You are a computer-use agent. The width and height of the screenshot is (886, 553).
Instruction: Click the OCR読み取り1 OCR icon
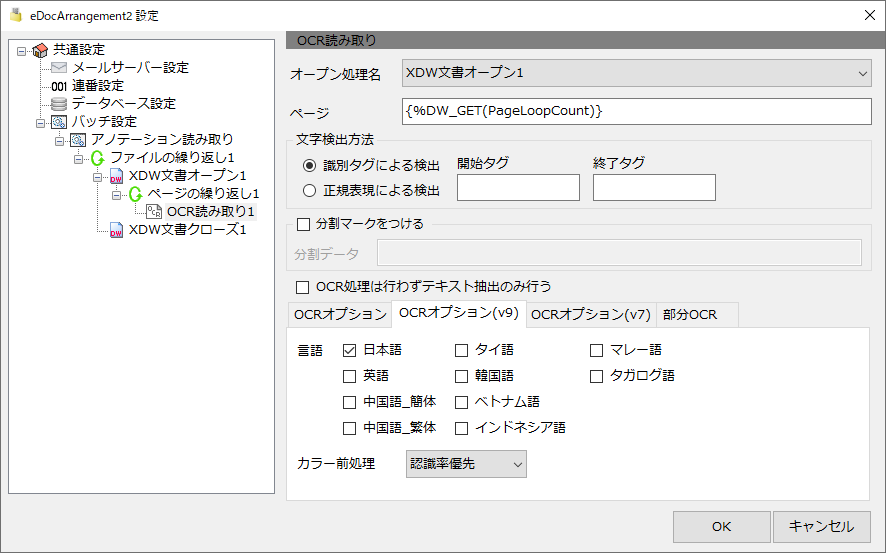coord(154,211)
